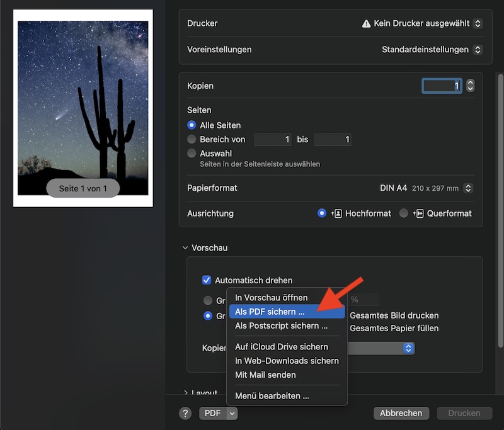Click the warning icon beside Kein Drucker ausgewählt

366,23
